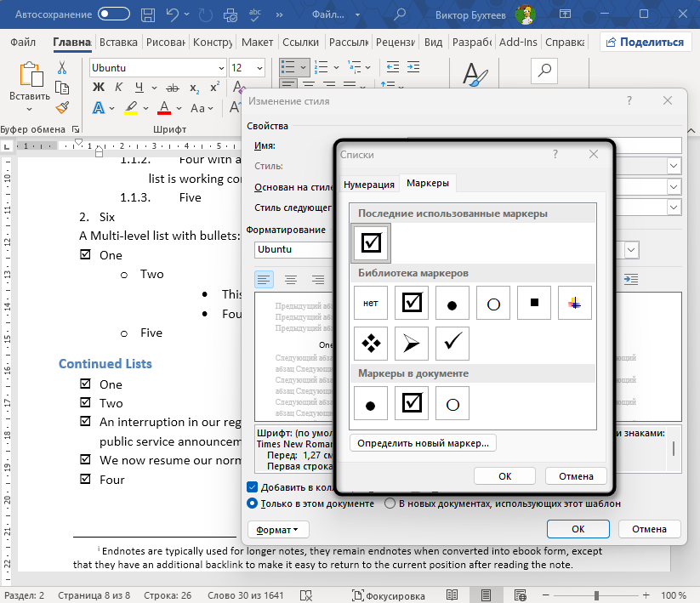Confirm Изменение стиля dialog with ОК
The width and height of the screenshot is (700, 603).
point(578,529)
